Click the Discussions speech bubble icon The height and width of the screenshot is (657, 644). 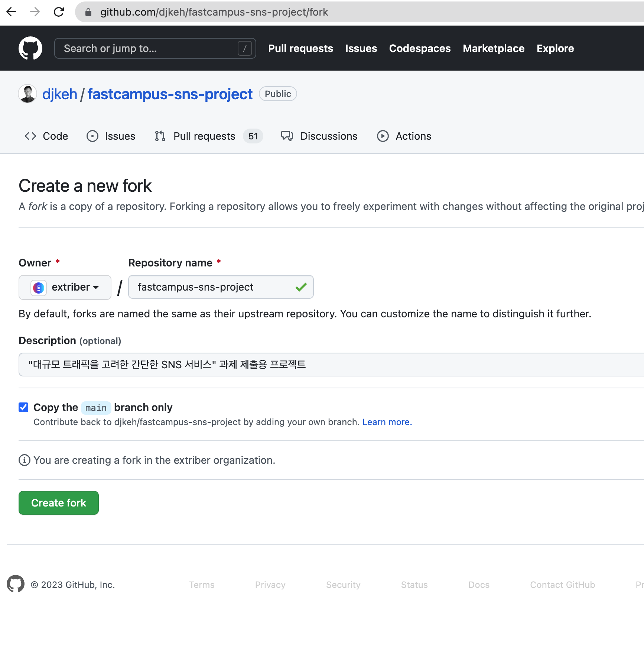287,136
